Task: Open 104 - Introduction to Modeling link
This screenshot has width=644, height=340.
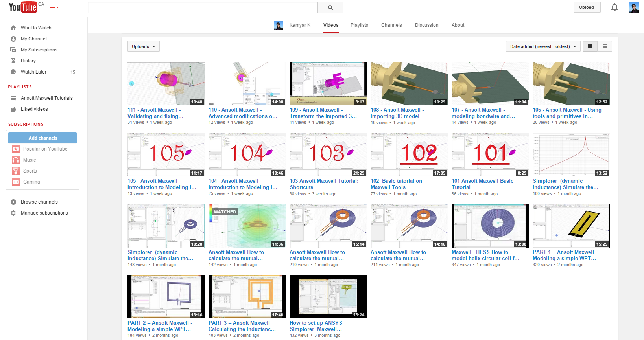Action: pyautogui.click(x=243, y=184)
